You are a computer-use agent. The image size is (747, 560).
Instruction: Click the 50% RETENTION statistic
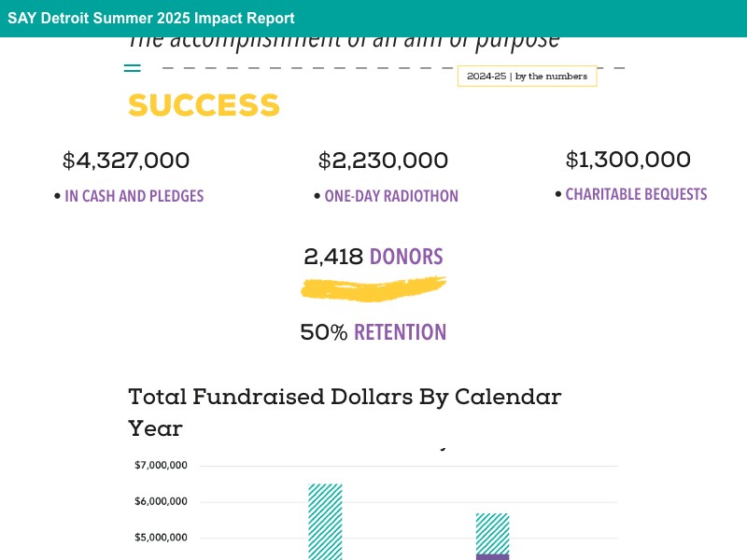(373, 332)
